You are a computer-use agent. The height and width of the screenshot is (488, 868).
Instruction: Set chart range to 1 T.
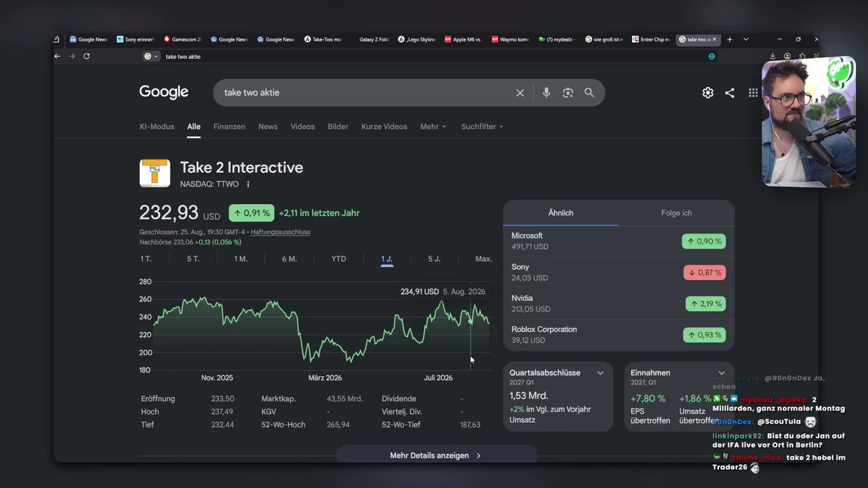145,259
